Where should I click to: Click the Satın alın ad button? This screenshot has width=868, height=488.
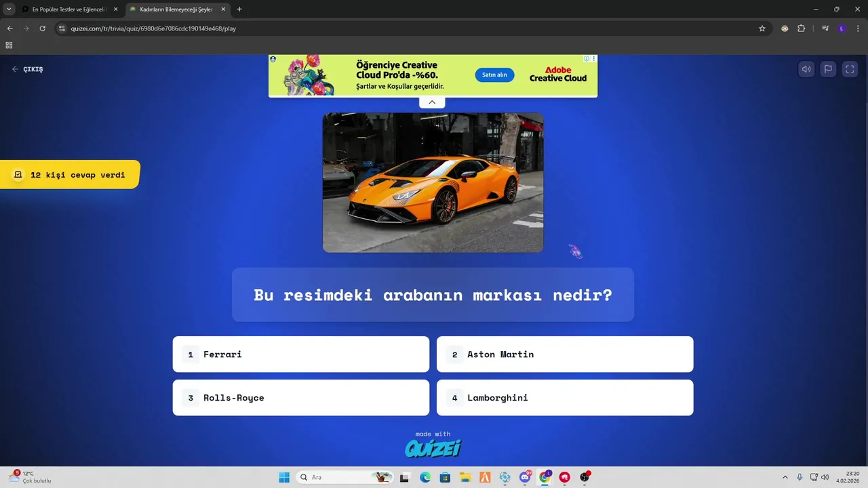coord(494,75)
